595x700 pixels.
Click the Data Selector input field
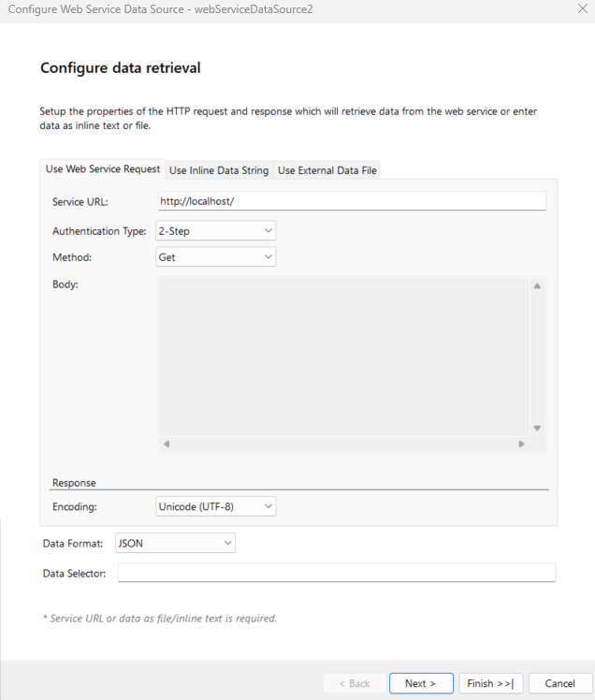[337, 573]
